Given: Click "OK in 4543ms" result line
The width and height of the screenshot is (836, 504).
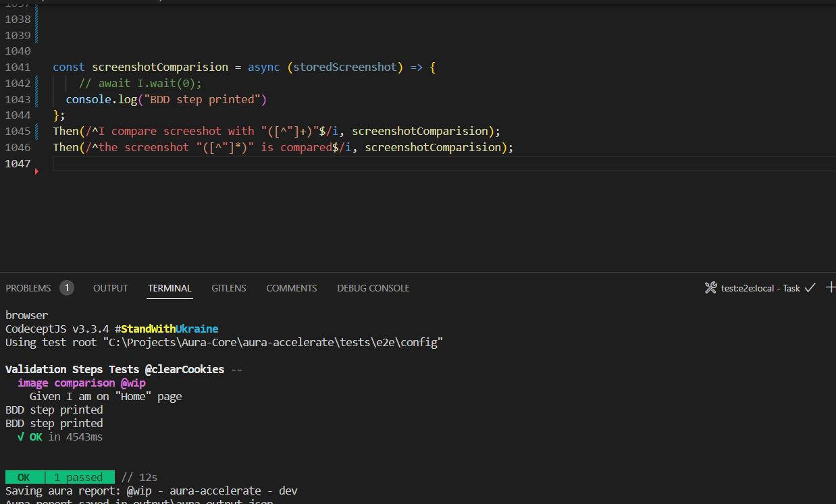Looking at the screenshot, I should 60,437.
